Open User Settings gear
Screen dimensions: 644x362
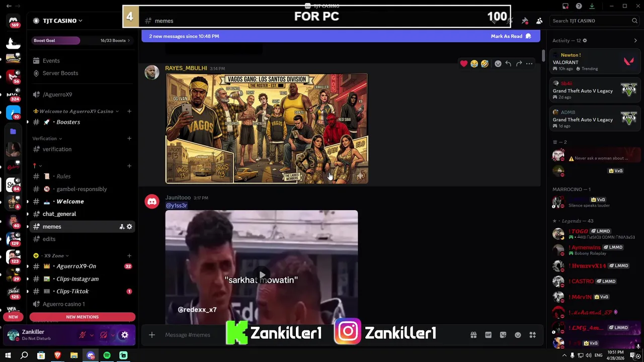pyautogui.click(x=125, y=335)
